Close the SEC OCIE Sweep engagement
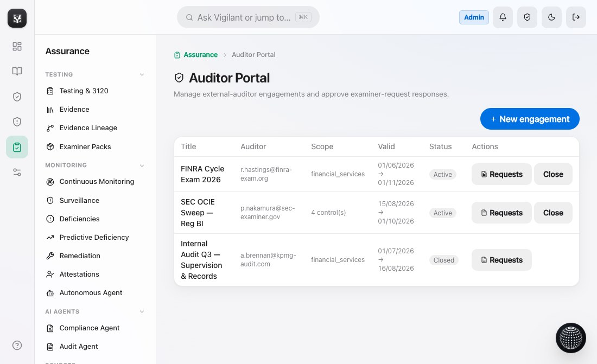The height and width of the screenshot is (364, 597). [553, 213]
